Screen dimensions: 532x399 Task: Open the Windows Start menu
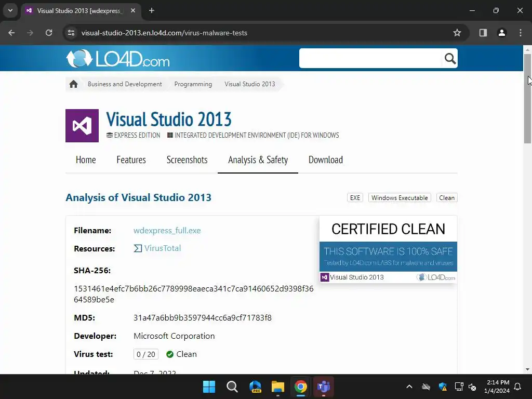209,387
